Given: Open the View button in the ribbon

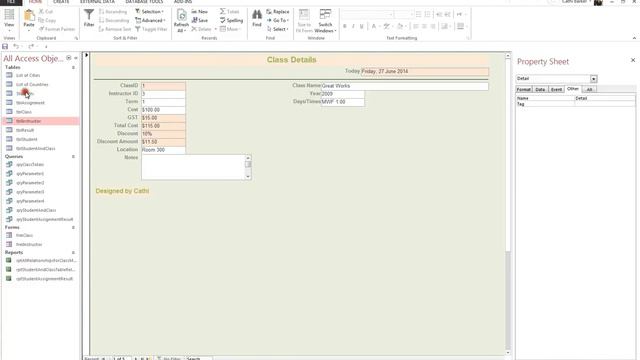Looking at the screenshot, I should (9, 20).
